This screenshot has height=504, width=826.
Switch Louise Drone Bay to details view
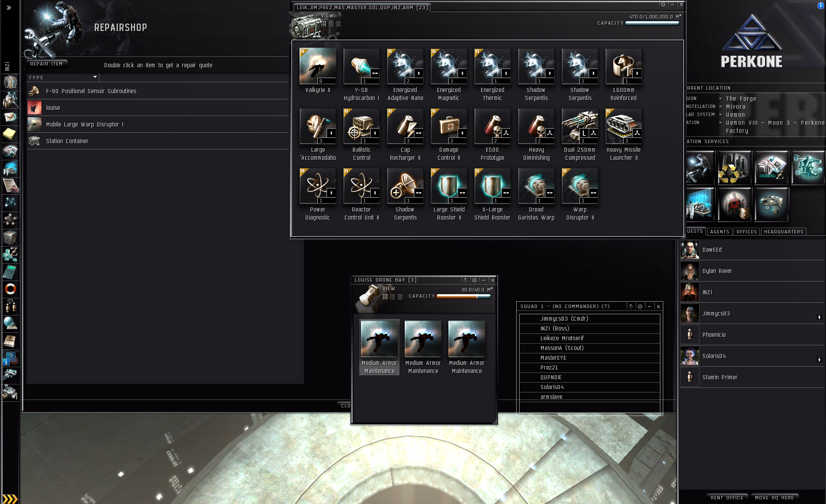point(393,297)
